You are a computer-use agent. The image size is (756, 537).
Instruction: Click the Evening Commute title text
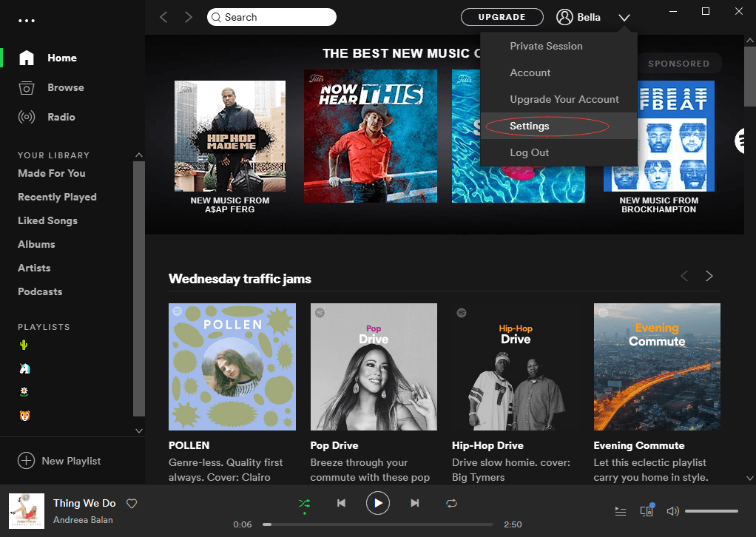(x=639, y=445)
